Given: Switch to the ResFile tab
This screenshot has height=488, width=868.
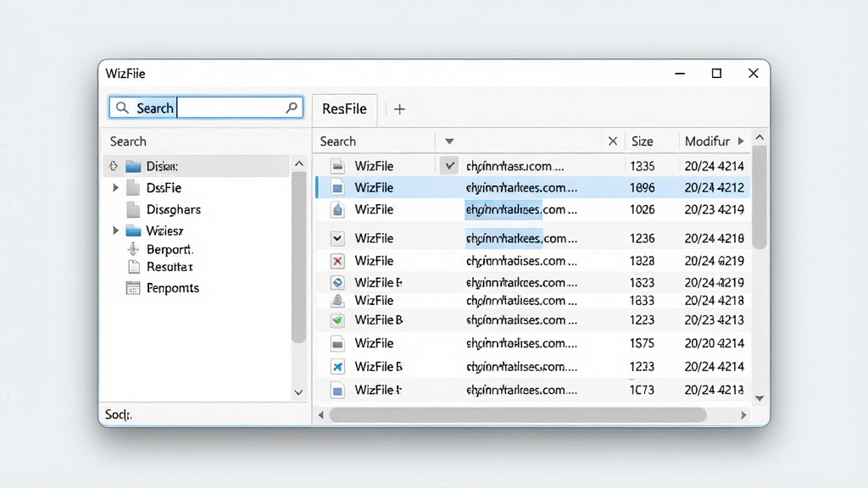Looking at the screenshot, I should tap(344, 109).
